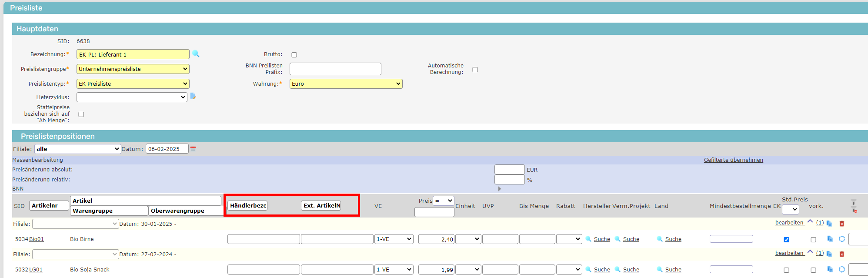The height and width of the screenshot is (278, 868).
Task: Click the Hersteller search magnifier for Bio Birne
Action: pos(588,239)
